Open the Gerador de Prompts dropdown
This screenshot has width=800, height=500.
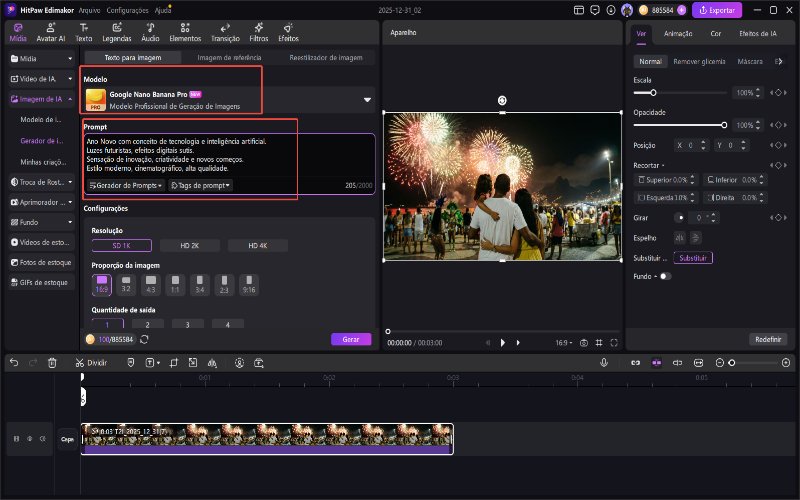126,185
